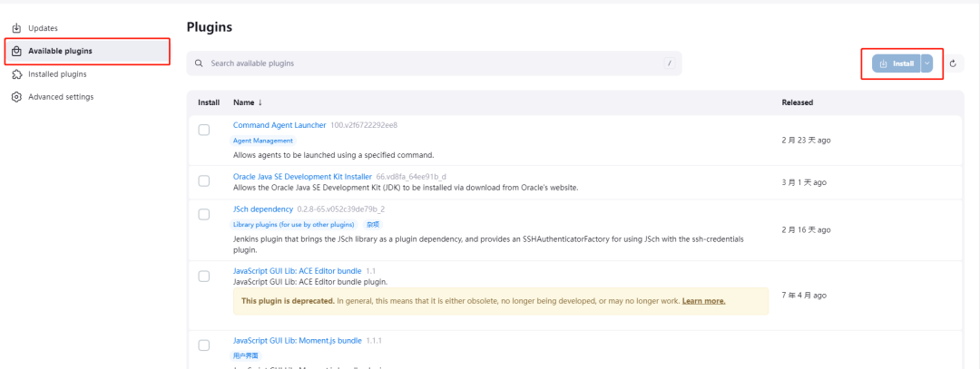This screenshot has height=369, width=980.
Task: Click version text 0.2.8-65.v052c39de79b_2
Action: click(x=340, y=209)
